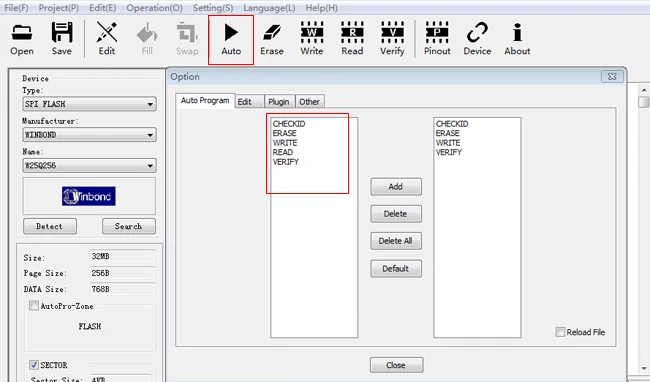Open the File menu
Viewport: 650px width, 382px height.
point(16,8)
